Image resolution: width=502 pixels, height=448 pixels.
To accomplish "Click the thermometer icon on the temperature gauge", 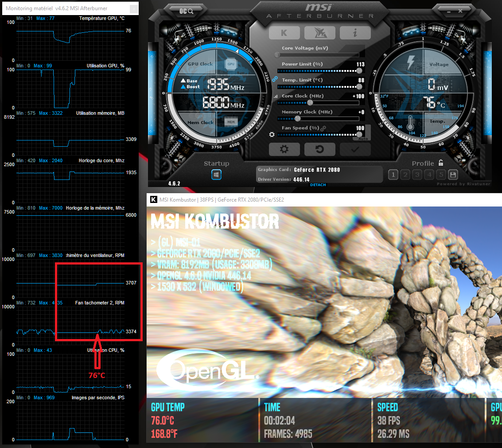I will click(x=411, y=123).
